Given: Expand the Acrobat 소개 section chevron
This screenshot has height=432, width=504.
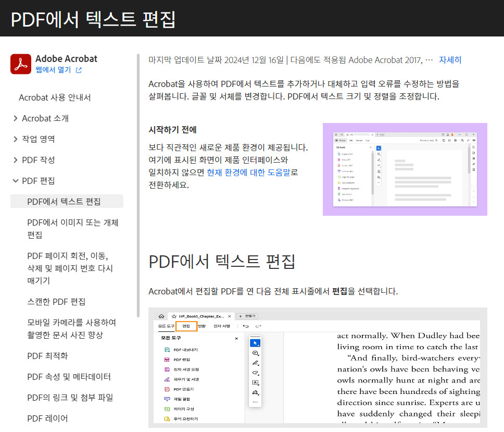Looking at the screenshot, I should 16,118.
